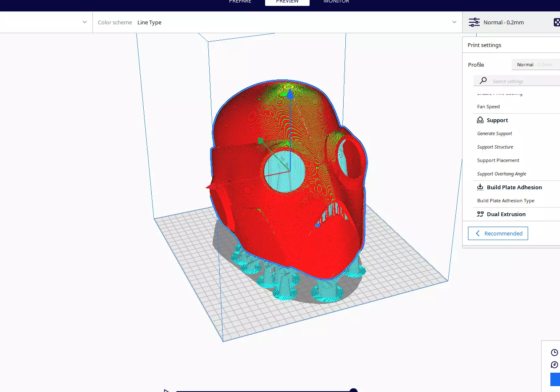Click the Normal - 0.2mm profile summary
The width and height of the screenshot is (560, 392).
click(x=503, y=22)
